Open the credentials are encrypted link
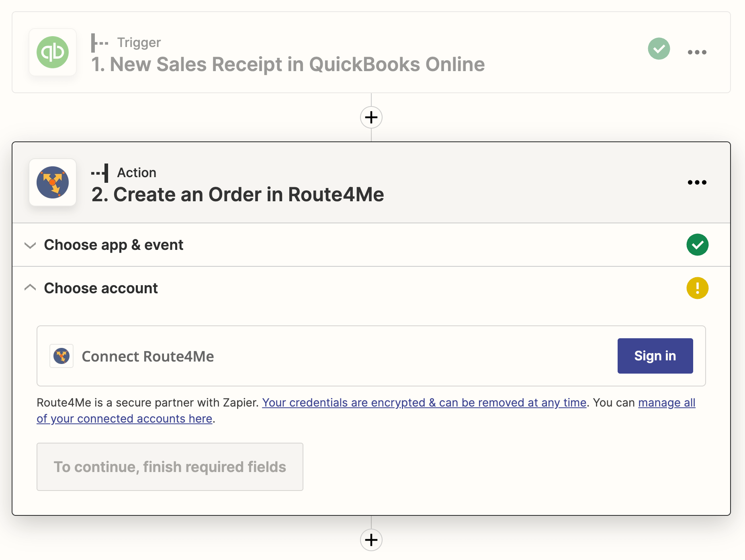Screen dimensions: 745x560 click(x=424, y=403)
